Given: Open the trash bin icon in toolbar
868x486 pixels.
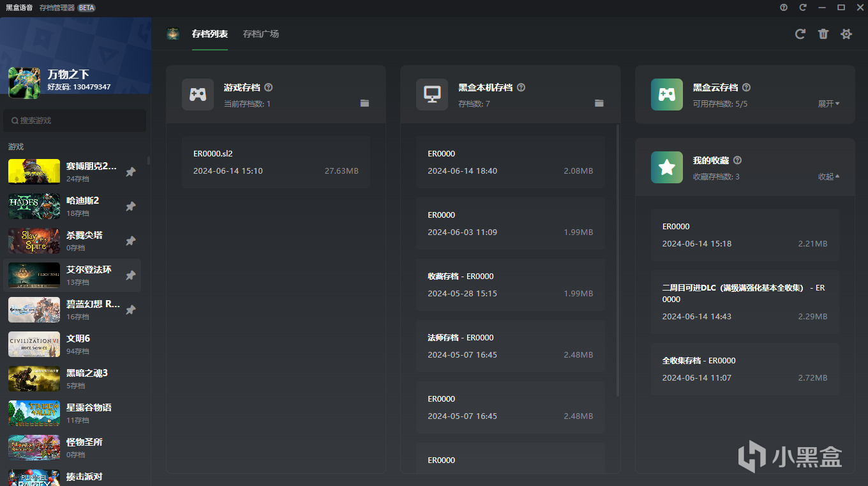Looking at the screenshot, I should (x=823, y=34).
